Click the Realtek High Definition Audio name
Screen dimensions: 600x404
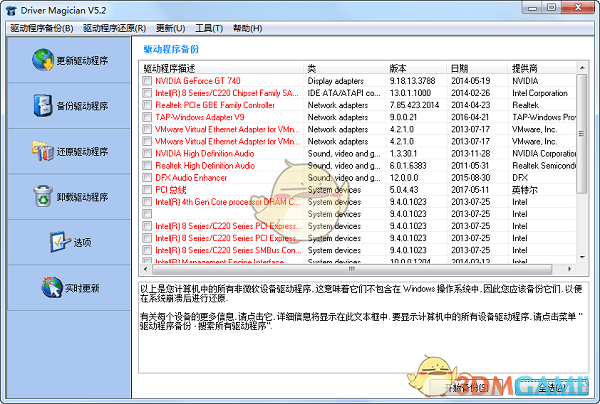pos(205,165)
